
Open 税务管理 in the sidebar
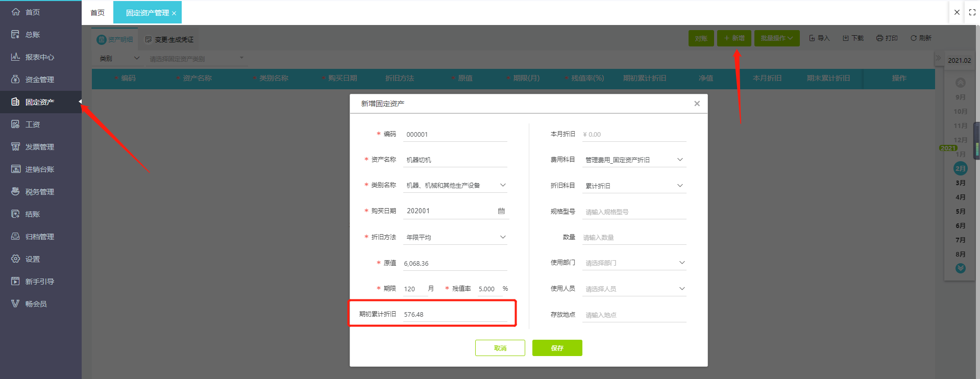pos(39,192)
